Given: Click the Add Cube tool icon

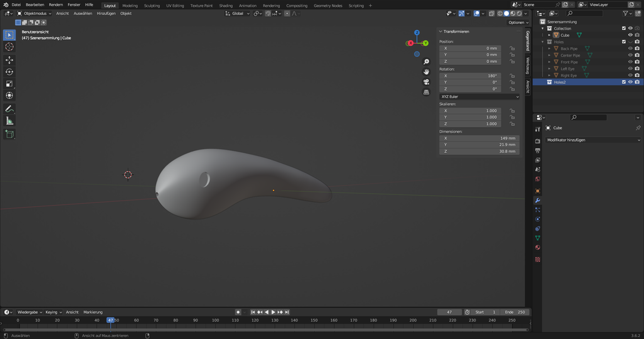Looking at the screenshot, I should pyautogui.click(x=9, y=134).
